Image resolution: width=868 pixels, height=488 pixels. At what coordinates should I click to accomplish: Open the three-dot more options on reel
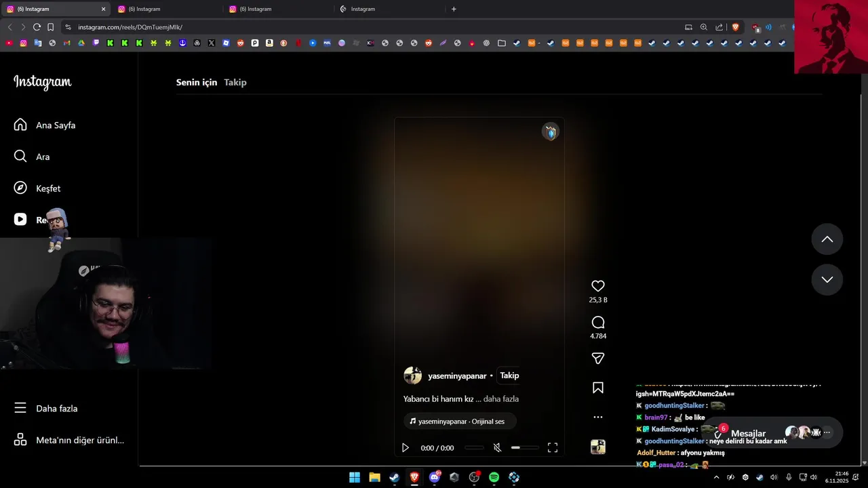[597, 417]
